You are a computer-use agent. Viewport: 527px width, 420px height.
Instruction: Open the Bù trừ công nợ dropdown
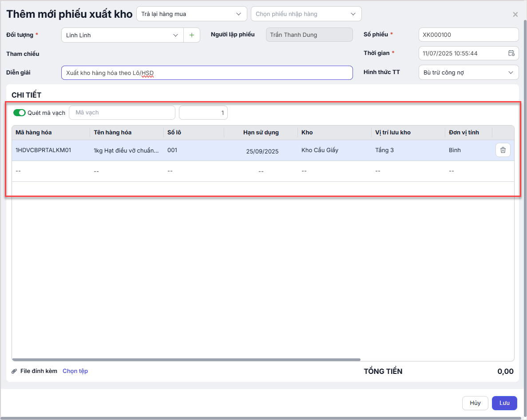468,73
